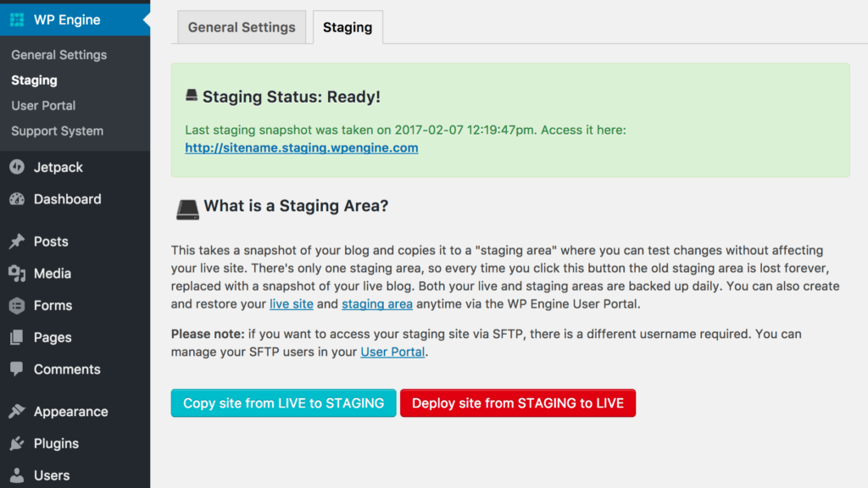Open the sitename.staging.wpengine.com link
Viewport: 868px width, 488px height.
coord(302,147)
